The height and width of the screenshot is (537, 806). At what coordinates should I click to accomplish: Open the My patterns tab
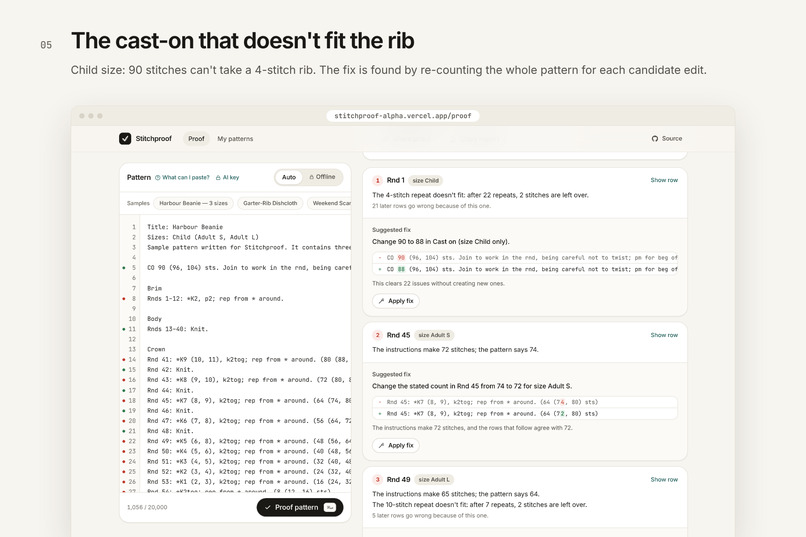[x=235, y=139]
